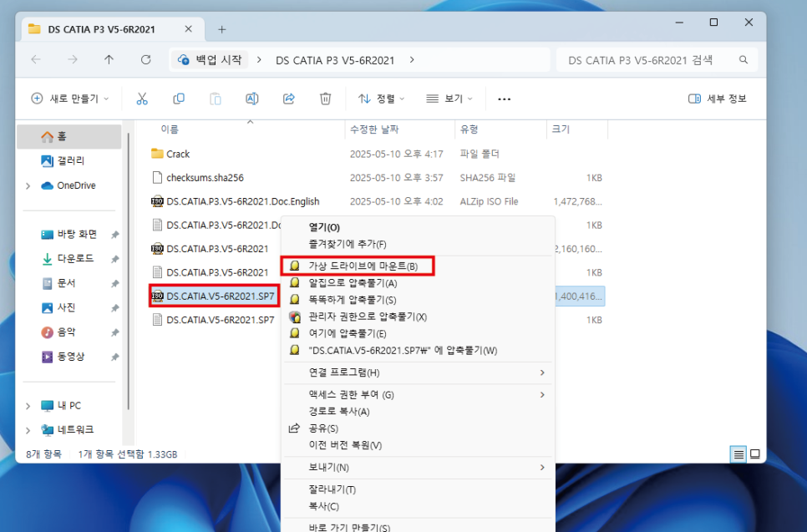Choose 열기(O) in context menu
The image size is (807, 532).
[x=418, y=227]
